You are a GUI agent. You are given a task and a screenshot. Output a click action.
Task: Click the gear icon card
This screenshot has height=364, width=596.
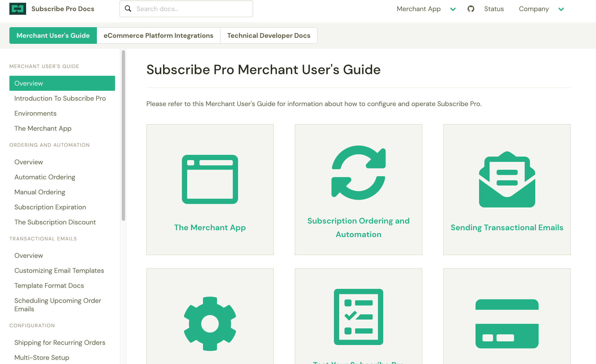[x=210, y=324]
